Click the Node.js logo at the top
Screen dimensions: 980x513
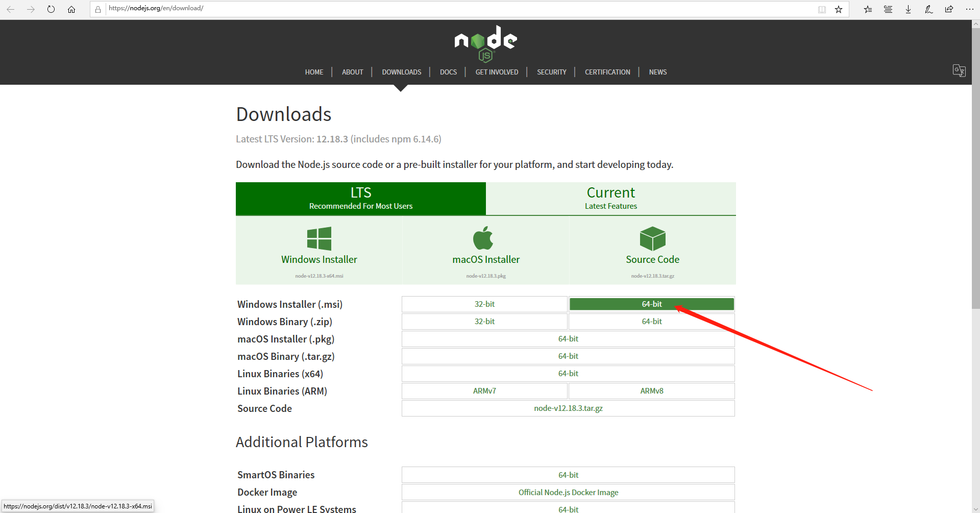pos(485,43)
